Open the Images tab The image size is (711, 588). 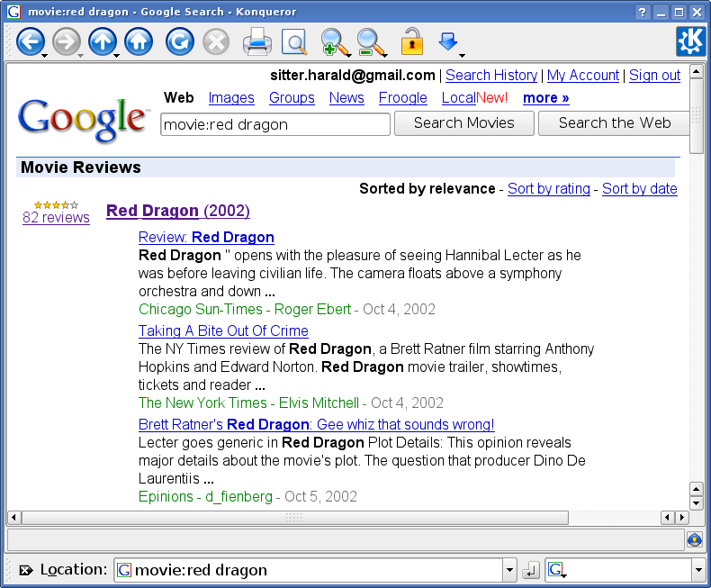(231, 98)
